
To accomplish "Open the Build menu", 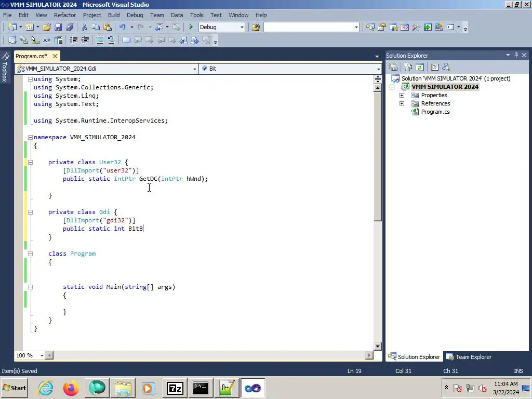I will (x=114, y=15).
